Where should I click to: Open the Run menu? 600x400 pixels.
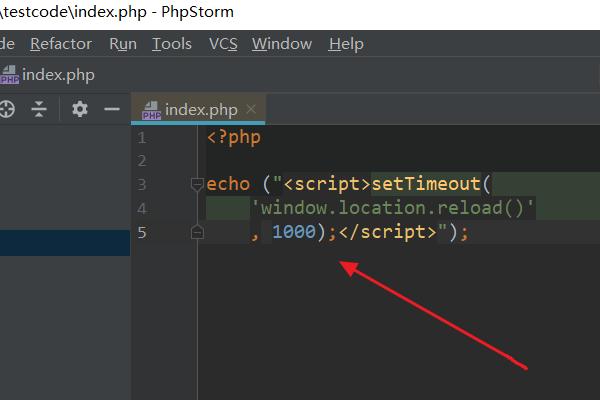point(123,44)
